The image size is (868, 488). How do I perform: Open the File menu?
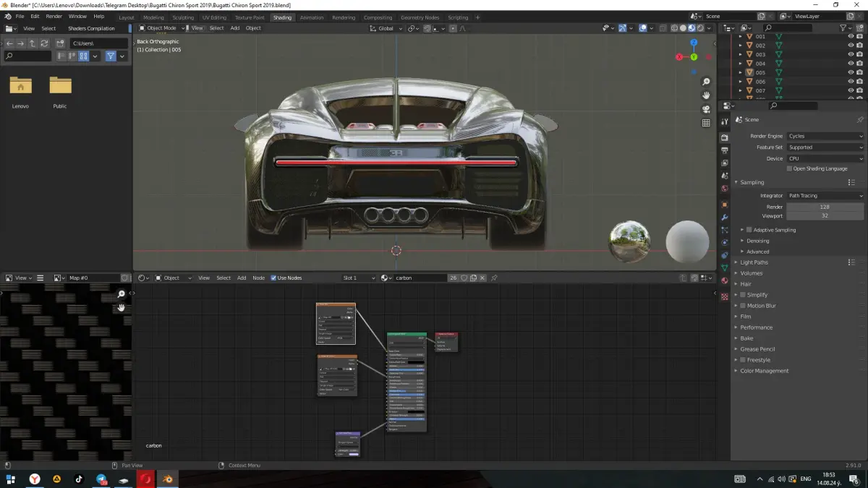coord(19,16)
